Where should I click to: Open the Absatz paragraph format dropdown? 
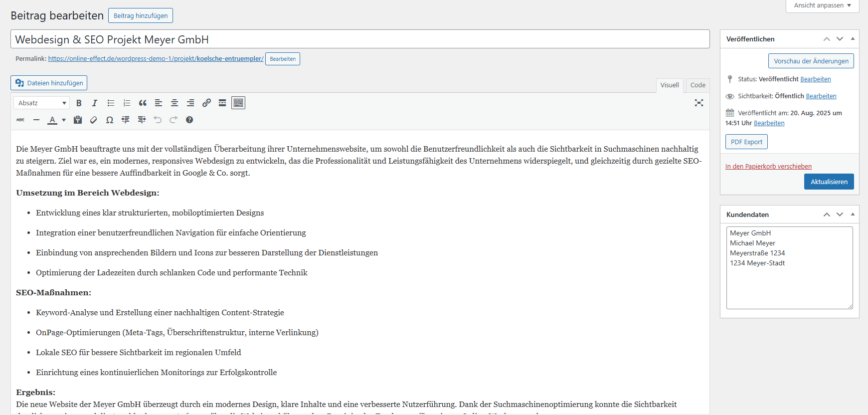(x=42, y=103)
